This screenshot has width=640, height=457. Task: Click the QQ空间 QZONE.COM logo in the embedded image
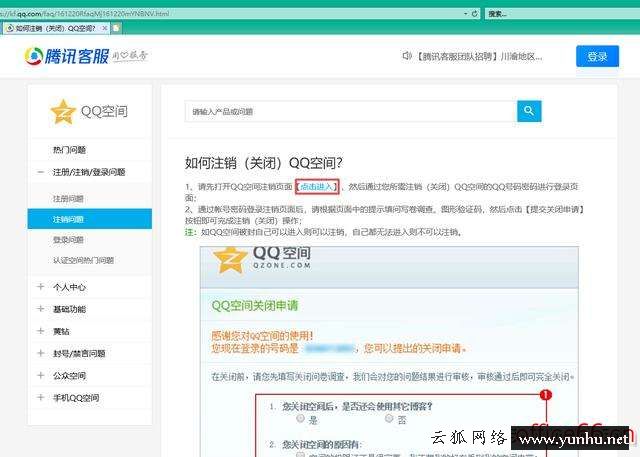click(262, 258)
